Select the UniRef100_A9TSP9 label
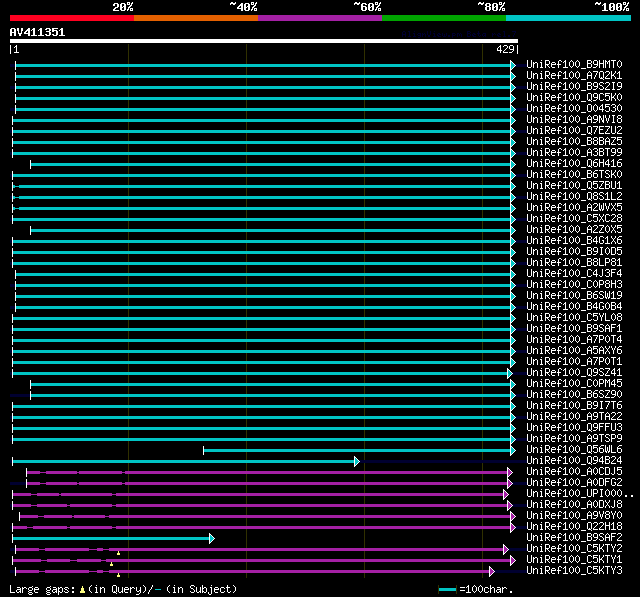The width and height of the screenshot is (640, 597). pyautogui.click(x=574, y=439)
